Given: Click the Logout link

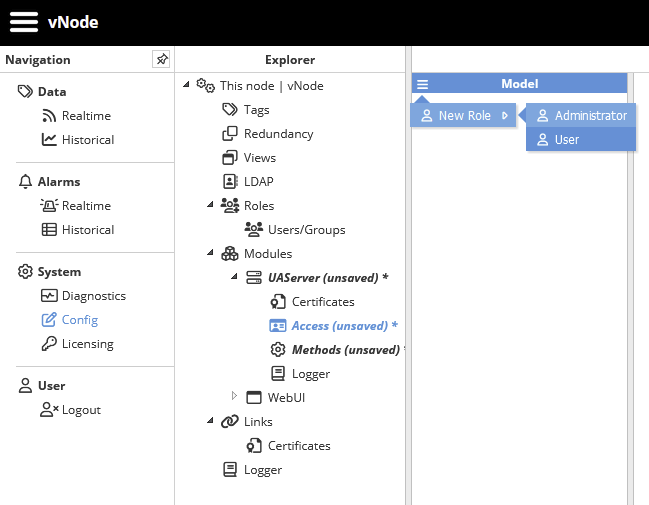Looking at the screenshot, I should pyautogui.click(x=81, y=410).
